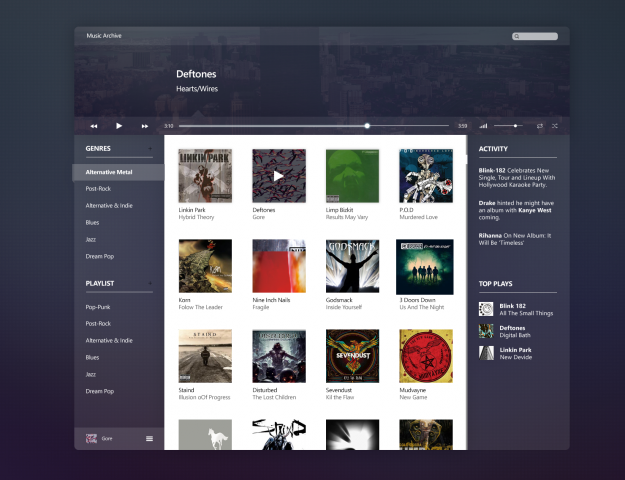Image resolution: width=625 pixels, height=480 pixels.
Task: Select Alternative Metal genre
Action: point(118,172)
